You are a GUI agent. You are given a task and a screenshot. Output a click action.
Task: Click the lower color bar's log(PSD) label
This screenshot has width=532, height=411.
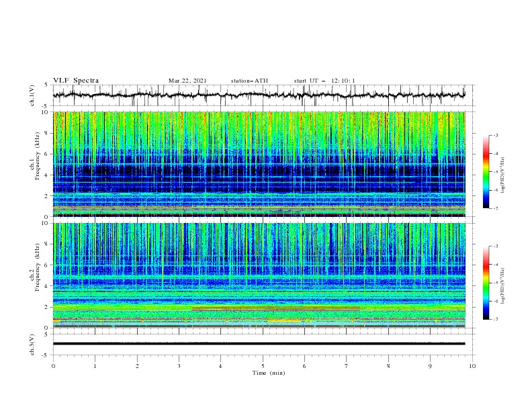tap(502, 286)
